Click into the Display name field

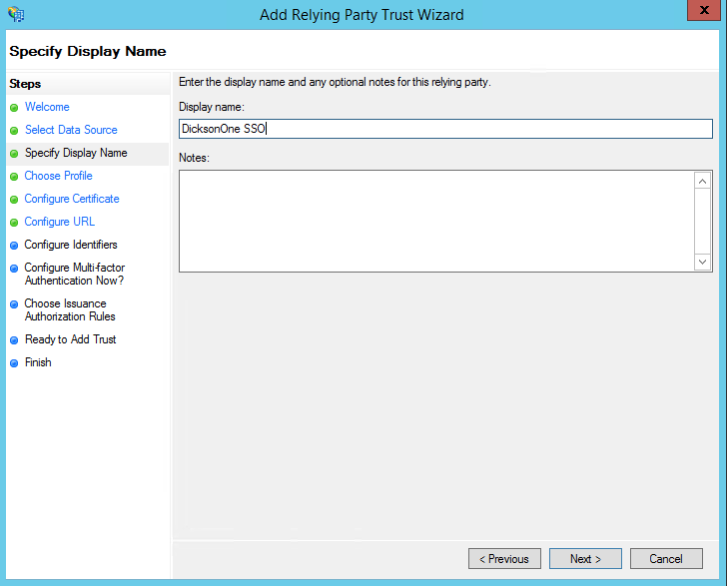pyautogui.click(x=445, y=129)
